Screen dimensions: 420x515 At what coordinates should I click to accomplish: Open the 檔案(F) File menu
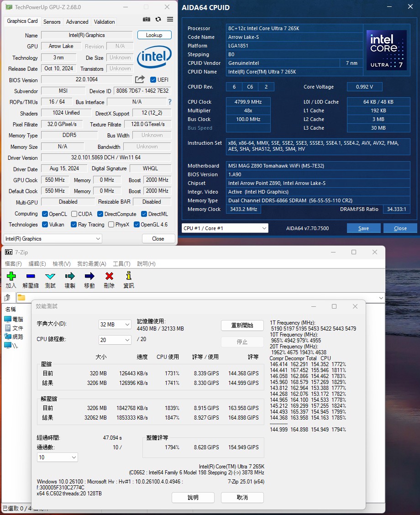pyautogui.click(x=13, y=264)
